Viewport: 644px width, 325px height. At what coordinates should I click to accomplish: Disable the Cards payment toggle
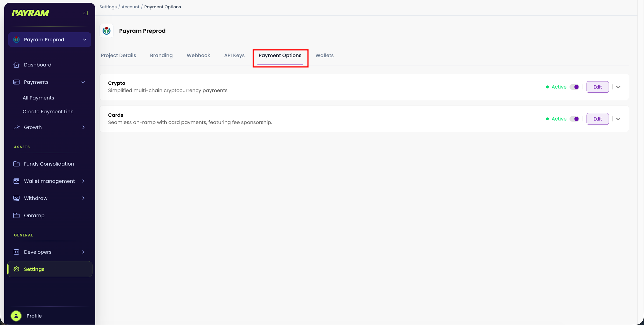coord(574,119)
